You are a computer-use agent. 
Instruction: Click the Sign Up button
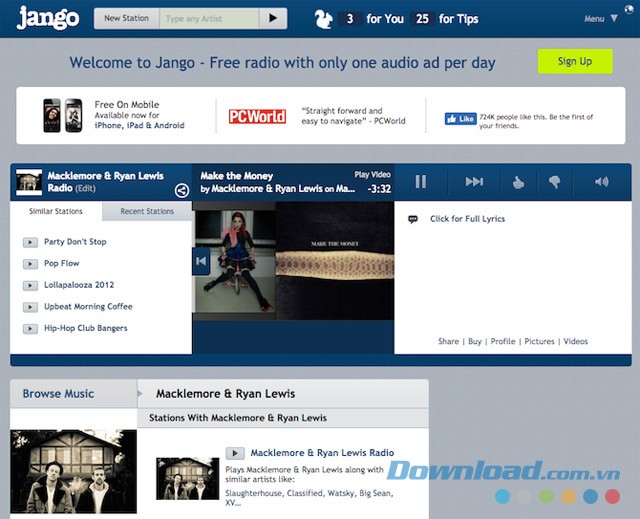[x=574, y=61]
